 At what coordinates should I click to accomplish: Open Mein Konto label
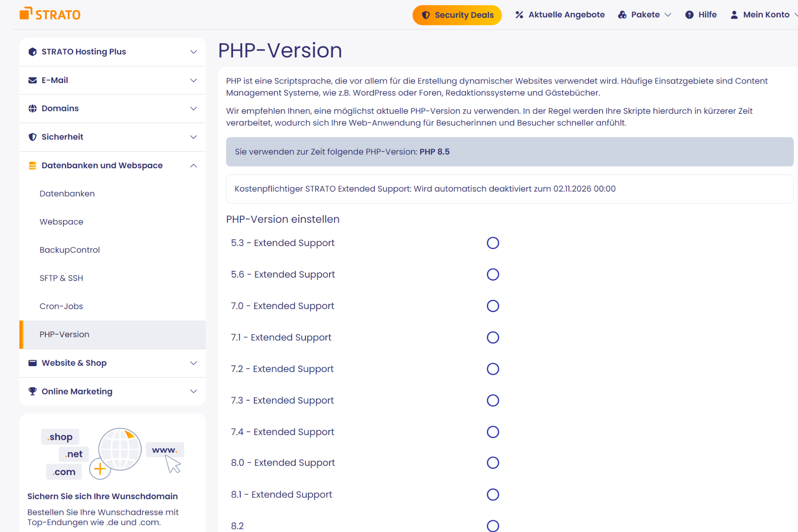pyautogui.click(x=766, y=15)
